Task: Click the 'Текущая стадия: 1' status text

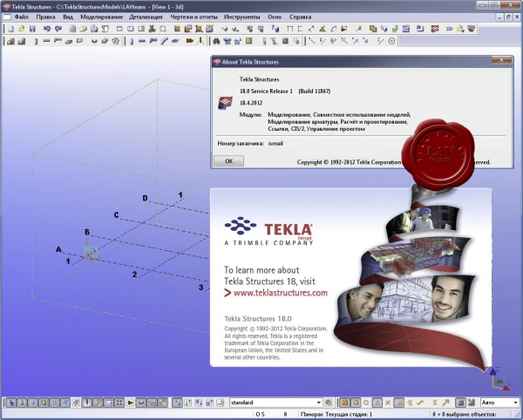Action: (349, 414)
